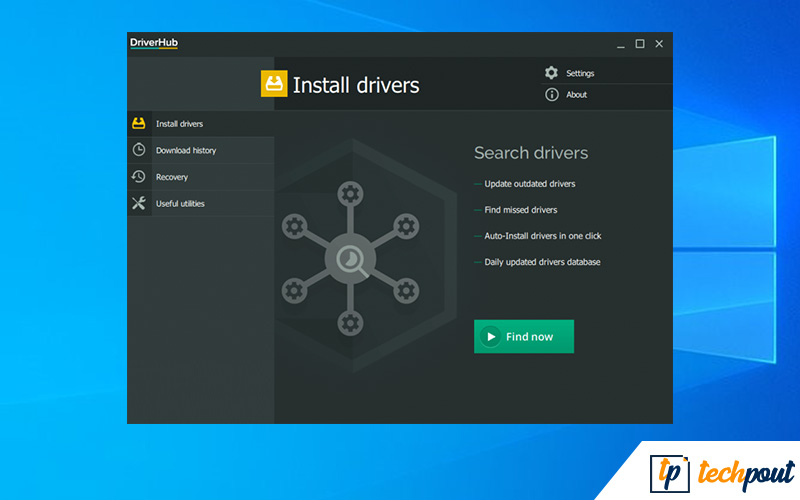Click the Find missed drivers text
The height and width of the screenshot is (500, 800).
pos(520,210)
